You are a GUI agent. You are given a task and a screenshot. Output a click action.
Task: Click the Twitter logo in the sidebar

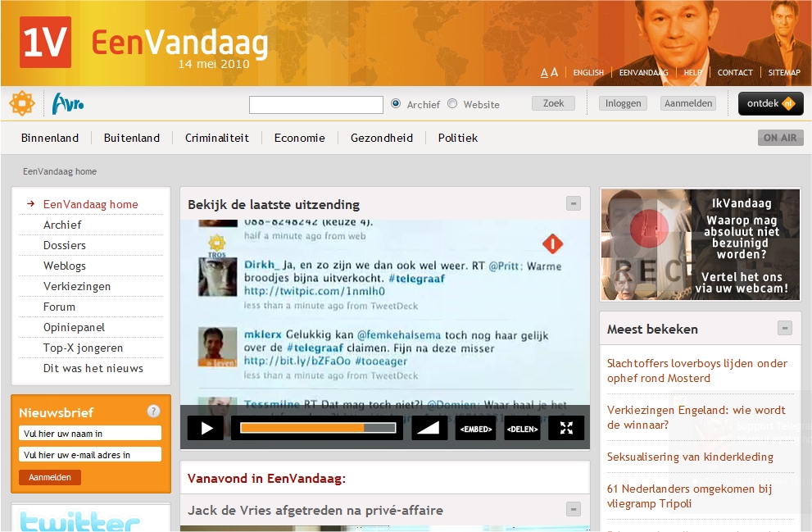pos(79,521)
